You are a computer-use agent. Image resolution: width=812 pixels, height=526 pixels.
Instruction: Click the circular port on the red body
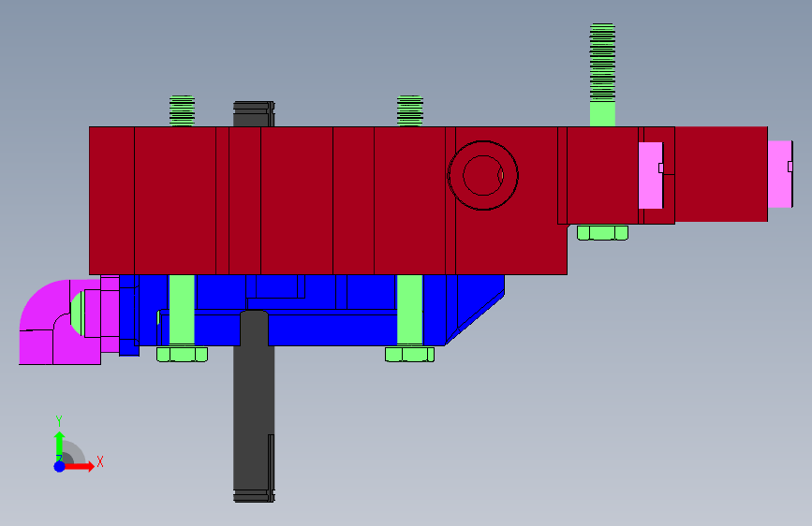click(x=482, y=176)
